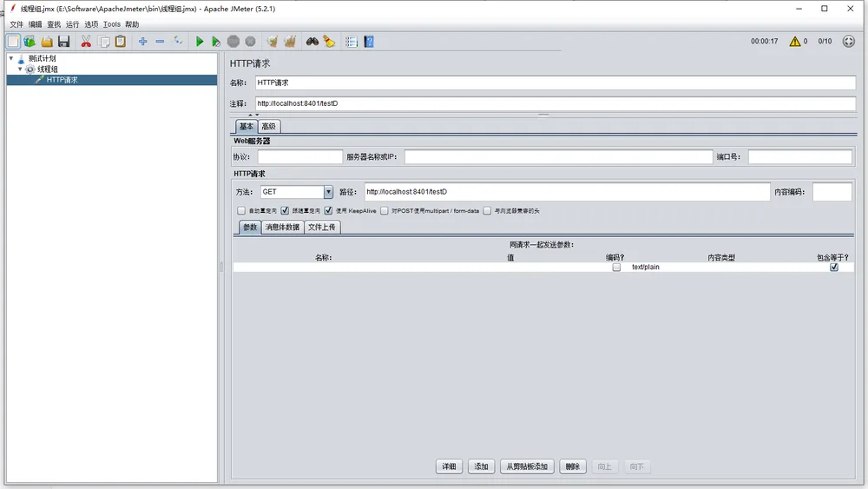Click the Toggle enabled state toolbar icon
Image resolution: width=868 pixels, height=489 pixels.
[178, 41]
